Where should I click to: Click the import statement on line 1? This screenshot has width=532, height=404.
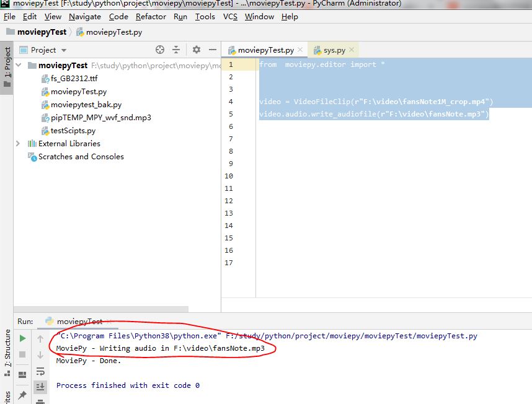click(322, 64)
